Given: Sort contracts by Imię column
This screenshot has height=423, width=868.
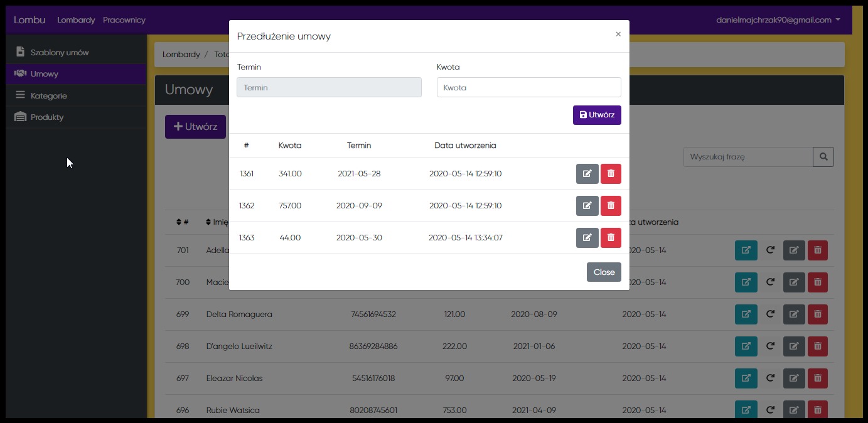Looking at the screenshot, I should pos(217,222).
